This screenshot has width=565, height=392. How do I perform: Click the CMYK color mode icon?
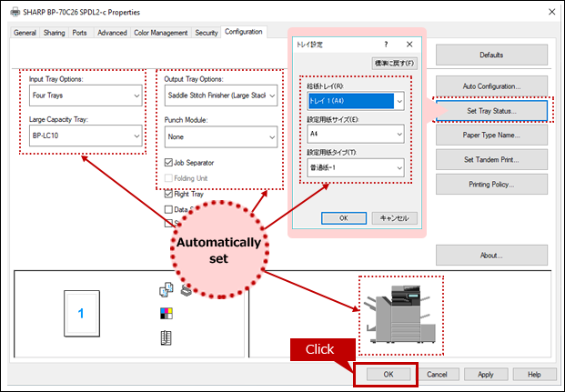coord(166,314)
